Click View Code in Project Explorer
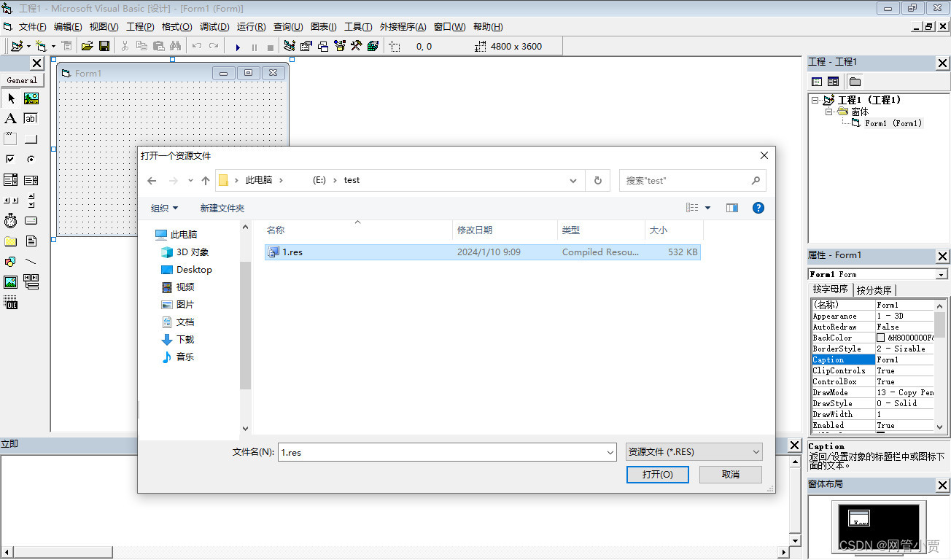Screen dimensions: 951x560 click(817, 82)
